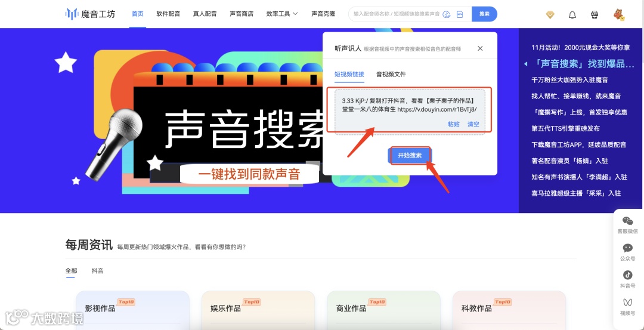This screenshot has width=644, height=330.
Task: Open 公众号 in the side panel
Action: [x=627, y=252]
